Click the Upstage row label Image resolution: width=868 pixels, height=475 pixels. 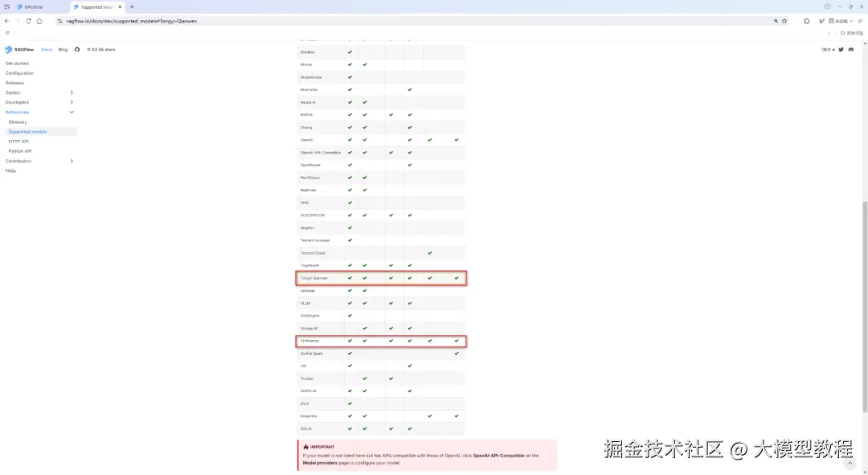(307, 291)
